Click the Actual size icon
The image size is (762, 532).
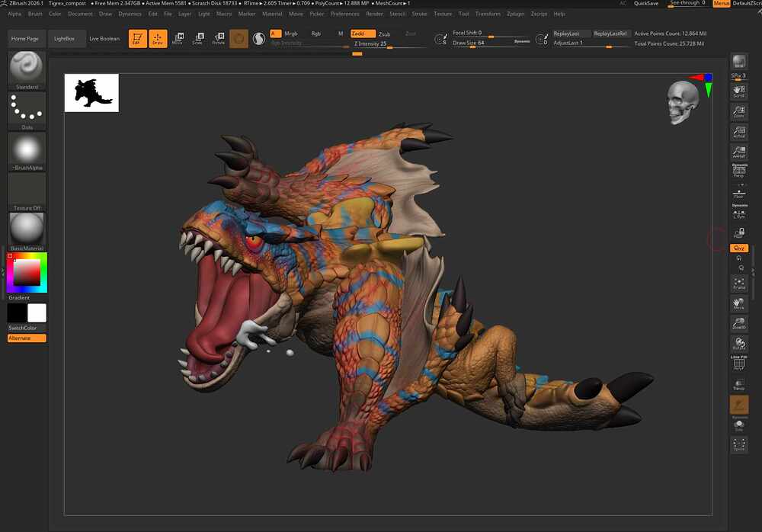click(x=739, y=132)
